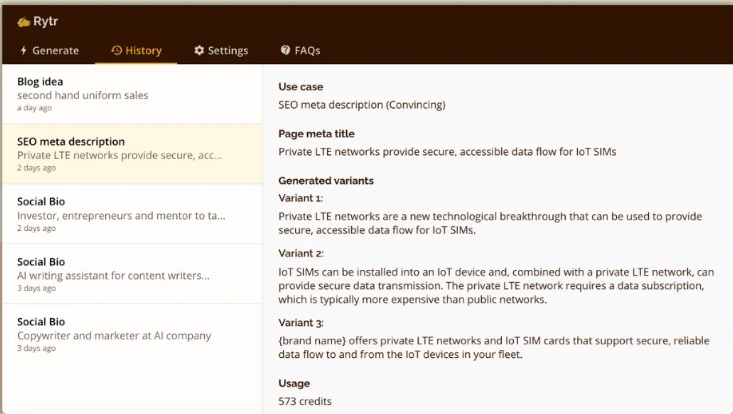Select the SEO meta description history entry
Viewport: 733px width, 414px height.
pos(132,154)
